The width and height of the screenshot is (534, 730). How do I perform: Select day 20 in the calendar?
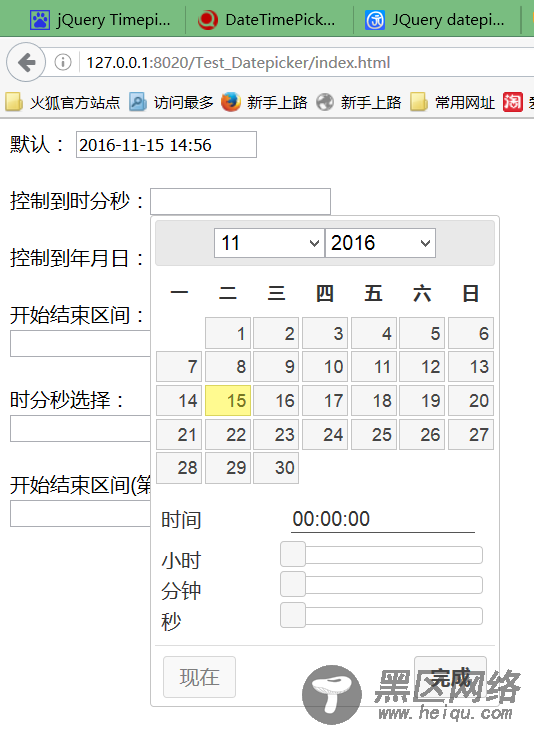pos(471,400)
